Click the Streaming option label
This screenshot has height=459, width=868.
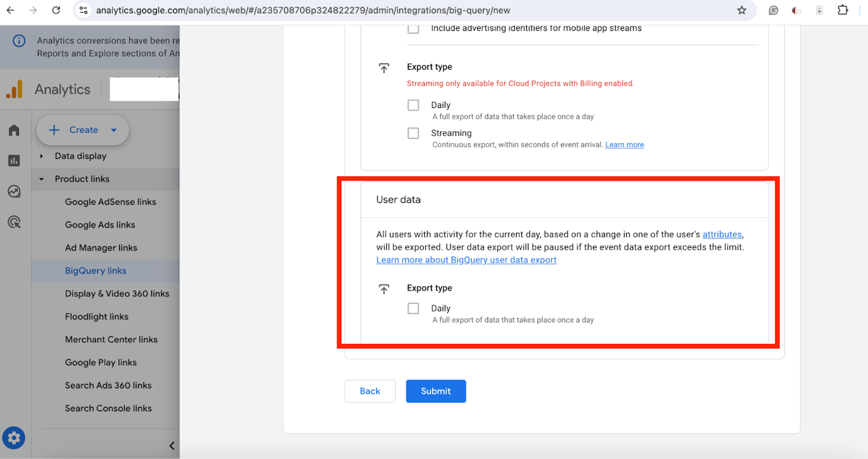pyautogui.click(x=451, y=133)
